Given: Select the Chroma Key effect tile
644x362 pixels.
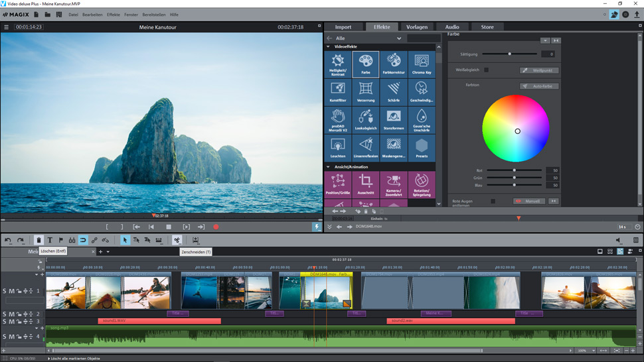Looking at the screenshot, I should point(422,64).
